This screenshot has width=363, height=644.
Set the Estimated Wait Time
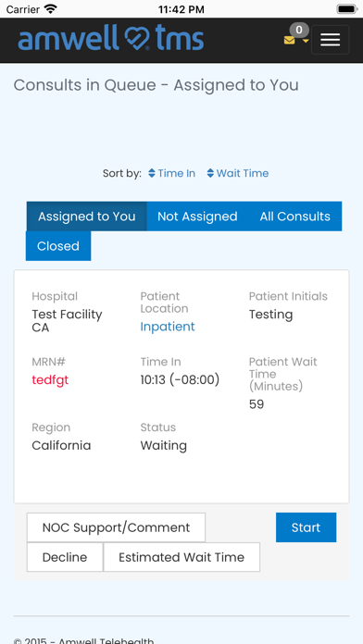181,557
